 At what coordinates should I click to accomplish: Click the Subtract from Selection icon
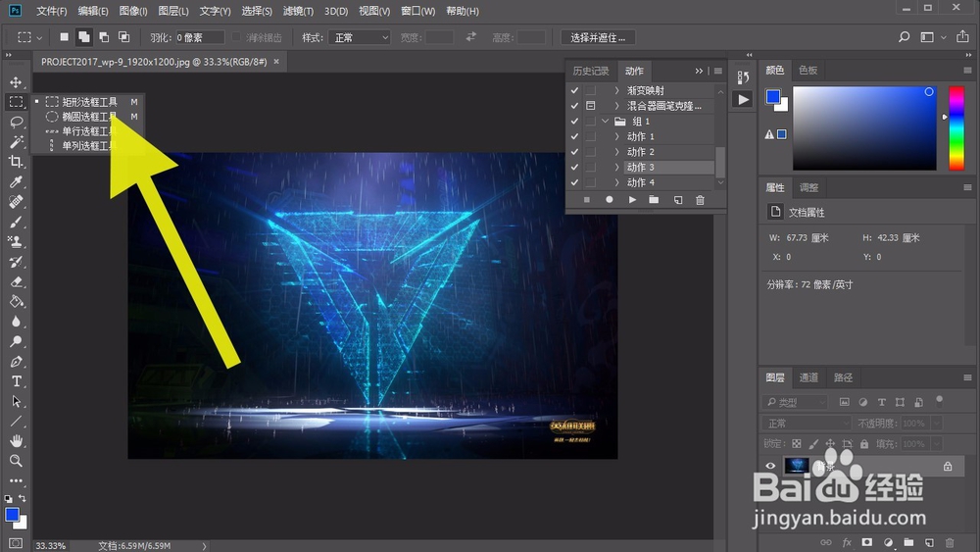[x=105, y=37]
